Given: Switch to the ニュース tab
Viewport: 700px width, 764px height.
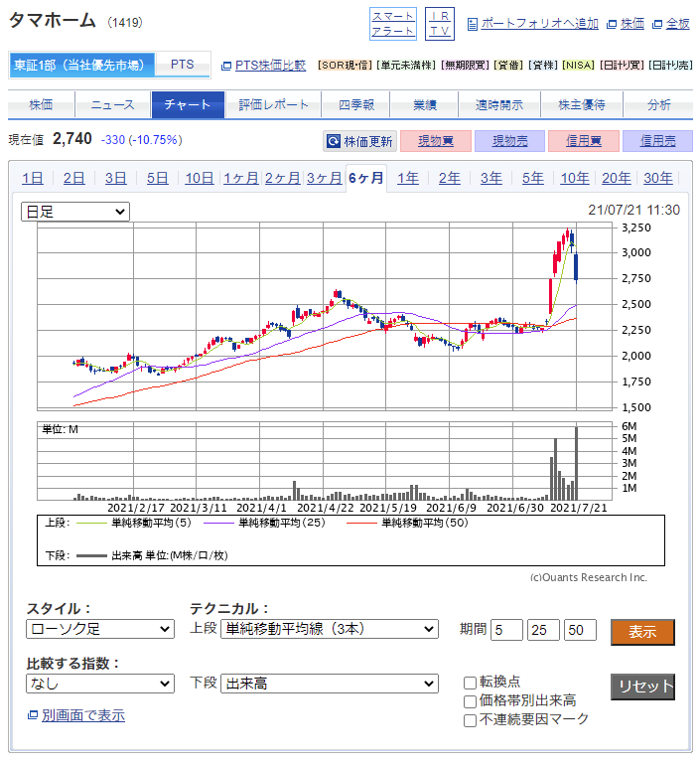Looking at the screenshot, I should [x=113, y=104].
